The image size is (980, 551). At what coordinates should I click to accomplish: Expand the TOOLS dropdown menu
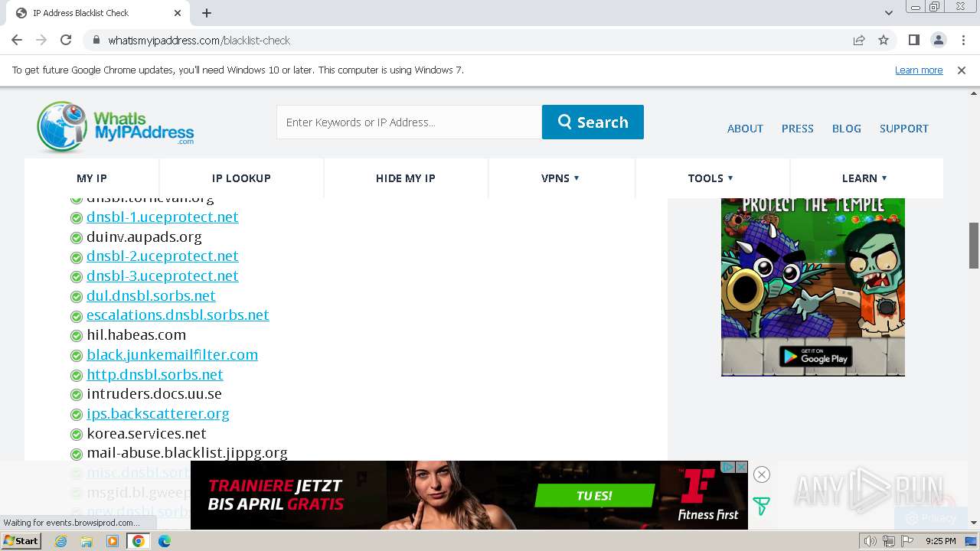pyautogui.click(x=710, y=178)
